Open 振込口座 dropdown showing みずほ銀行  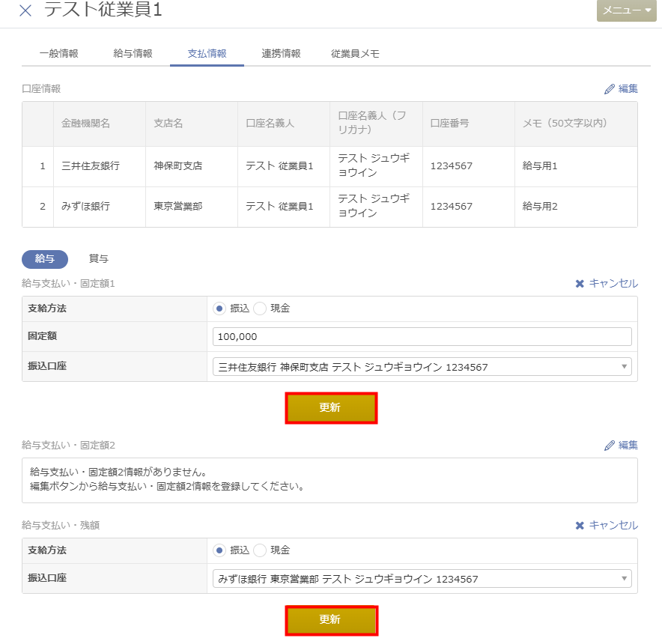[422, 579]
